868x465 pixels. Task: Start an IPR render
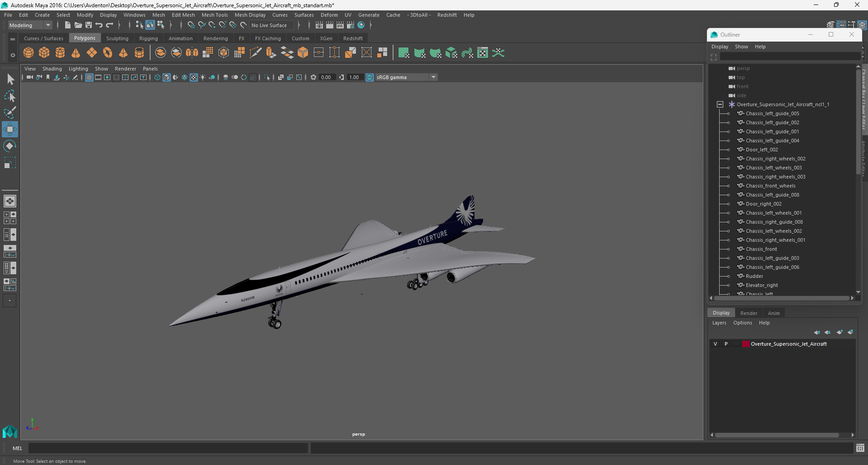point(340,25)
